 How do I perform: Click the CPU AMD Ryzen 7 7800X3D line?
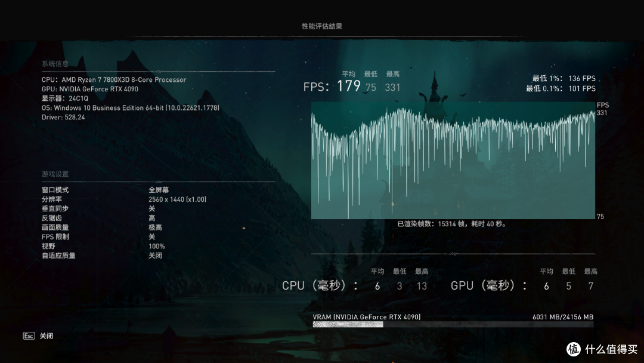coord(114,80)
